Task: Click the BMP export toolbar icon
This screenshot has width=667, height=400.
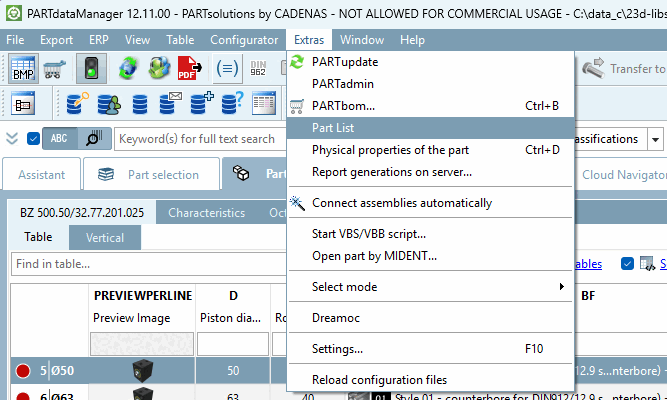Action: [x=23, y=68]
